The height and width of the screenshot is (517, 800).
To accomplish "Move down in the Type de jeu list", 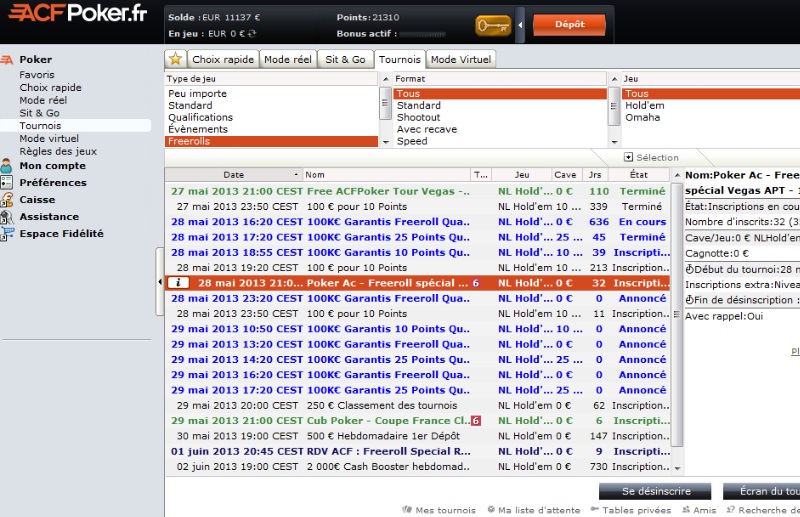I will pos(386,142).
